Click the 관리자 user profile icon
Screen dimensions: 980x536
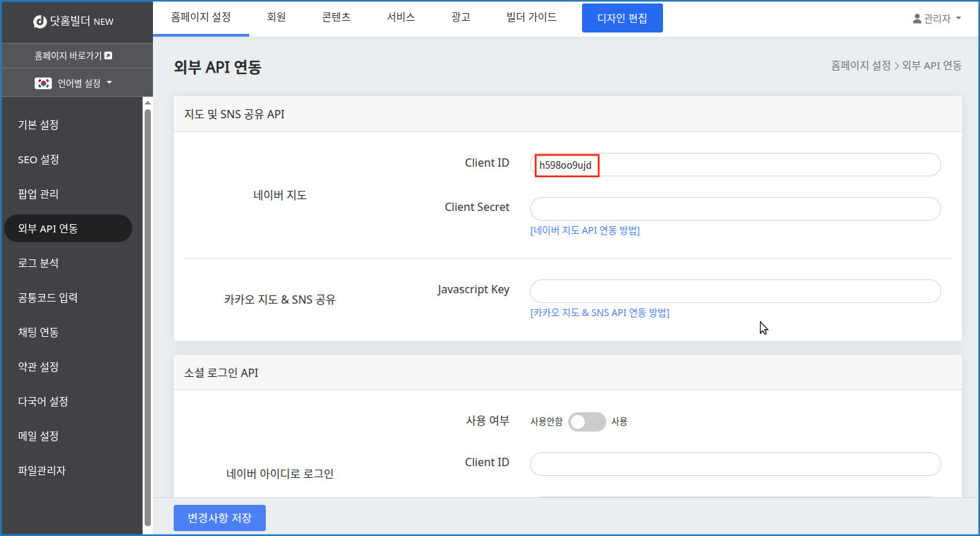[x=917, y=19]
